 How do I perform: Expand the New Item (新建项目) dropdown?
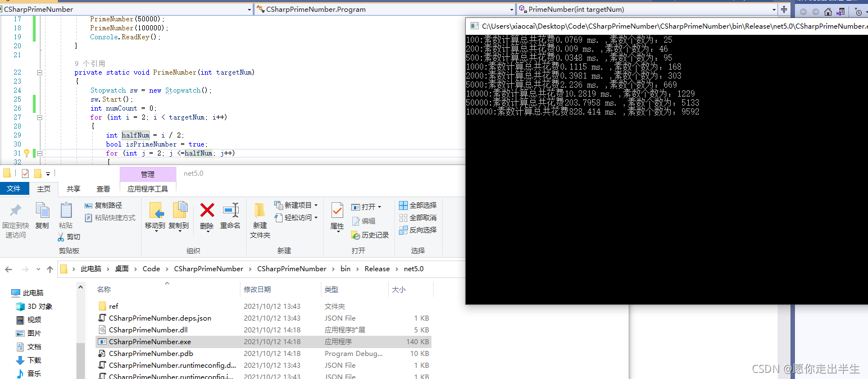coord(316,206)
